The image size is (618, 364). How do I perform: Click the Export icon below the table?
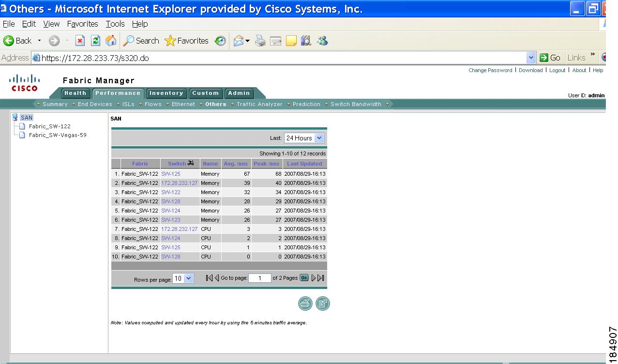click(322, 303)
